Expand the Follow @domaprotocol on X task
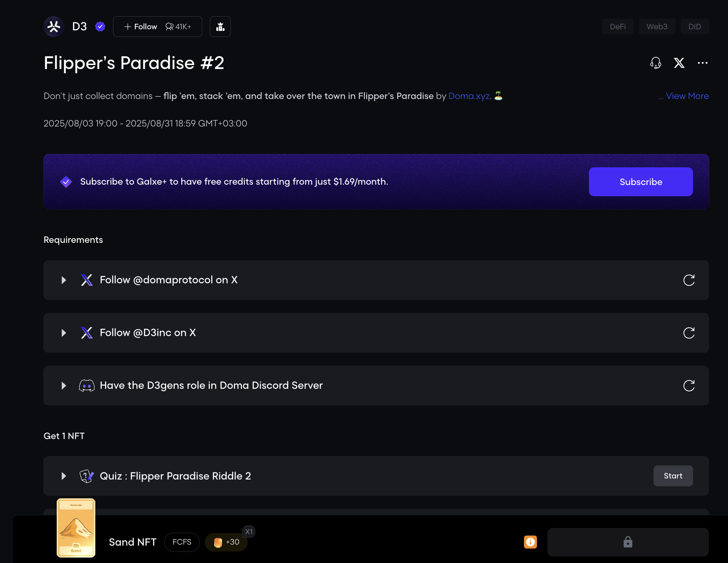Screen dimensions: 728x563 point(64,280)
